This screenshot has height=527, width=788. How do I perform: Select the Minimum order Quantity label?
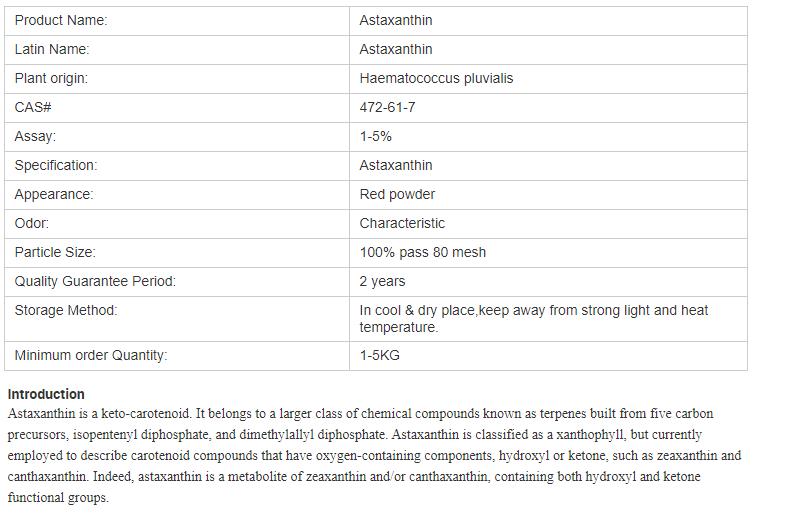coord(91,355)
